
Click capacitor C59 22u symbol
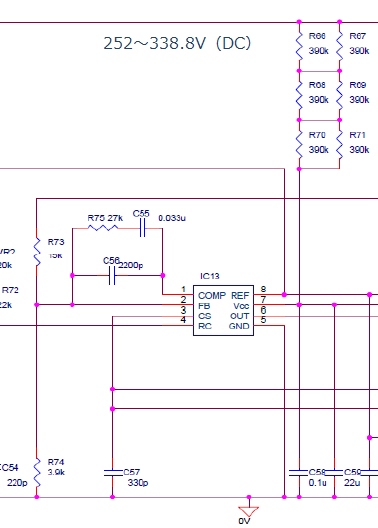point(334,473)
